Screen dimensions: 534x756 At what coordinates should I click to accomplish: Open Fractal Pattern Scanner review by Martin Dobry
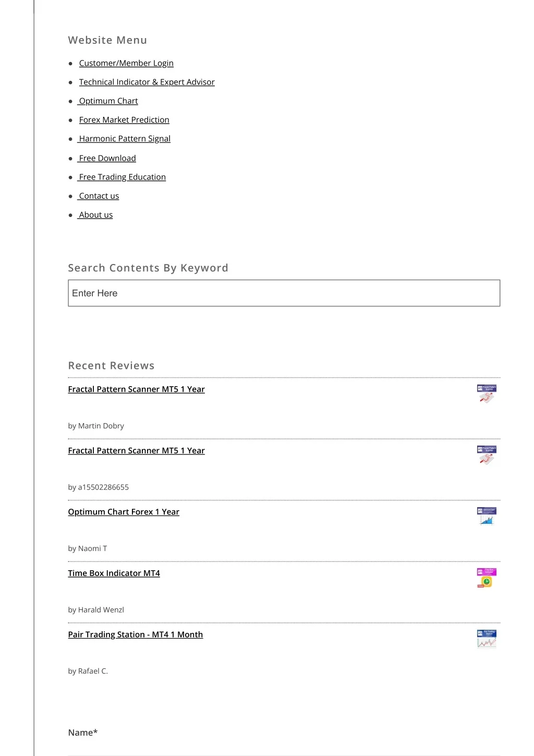136,389
